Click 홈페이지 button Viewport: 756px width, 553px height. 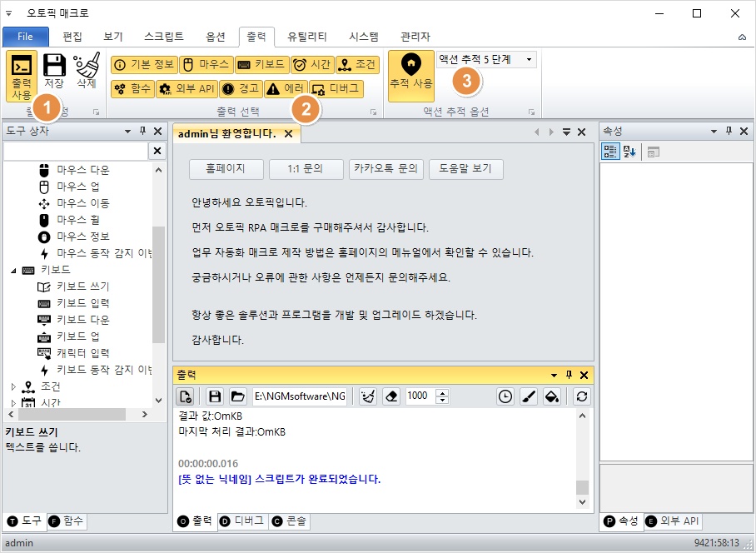(226, 169)
